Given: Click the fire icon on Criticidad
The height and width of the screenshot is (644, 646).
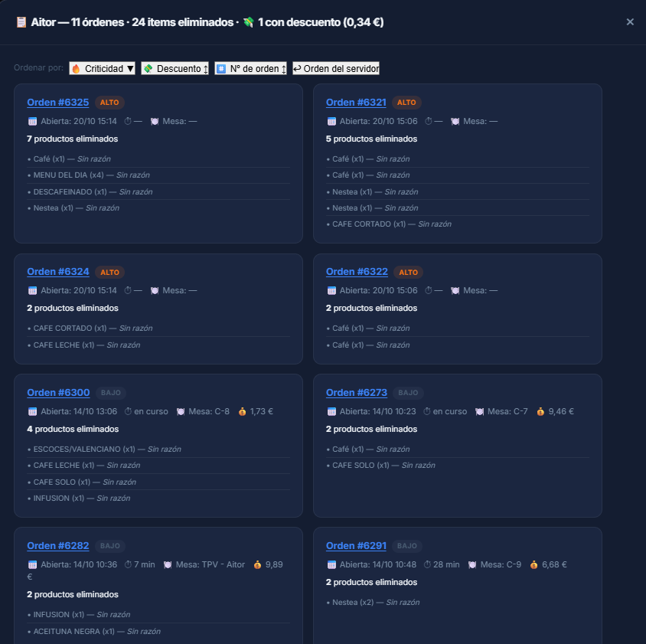Looking at the screenshot, I should (76, 68).
